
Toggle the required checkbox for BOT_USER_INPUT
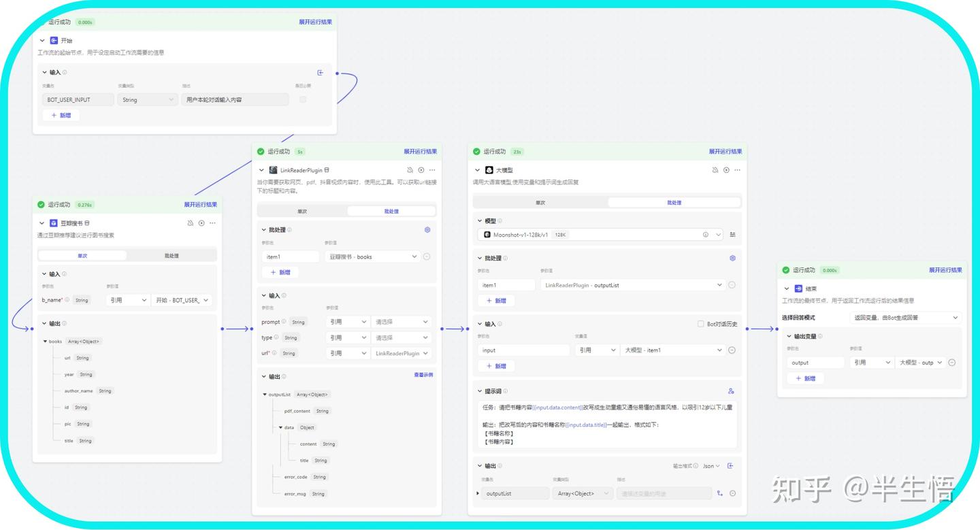pos(303,99)
